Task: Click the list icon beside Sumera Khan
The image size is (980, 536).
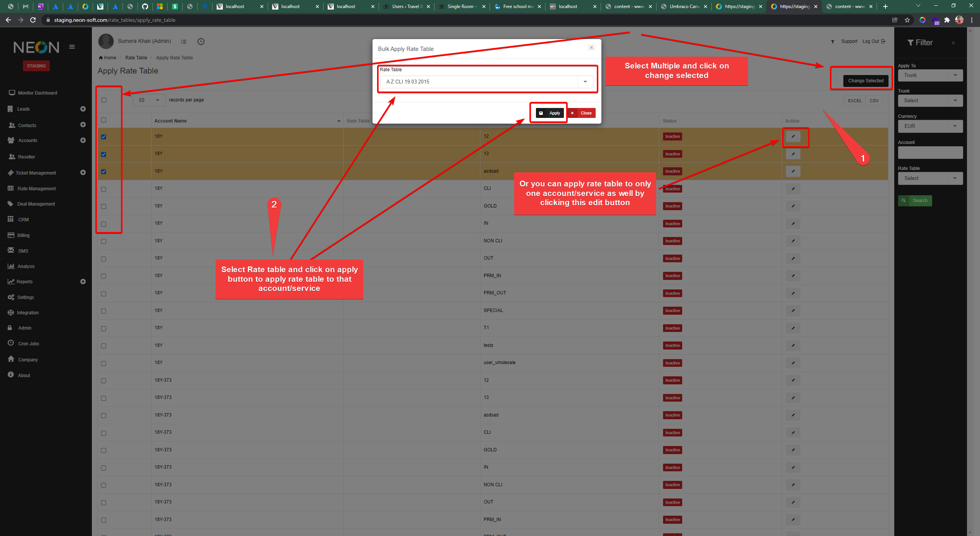Action: coord(184,41)
